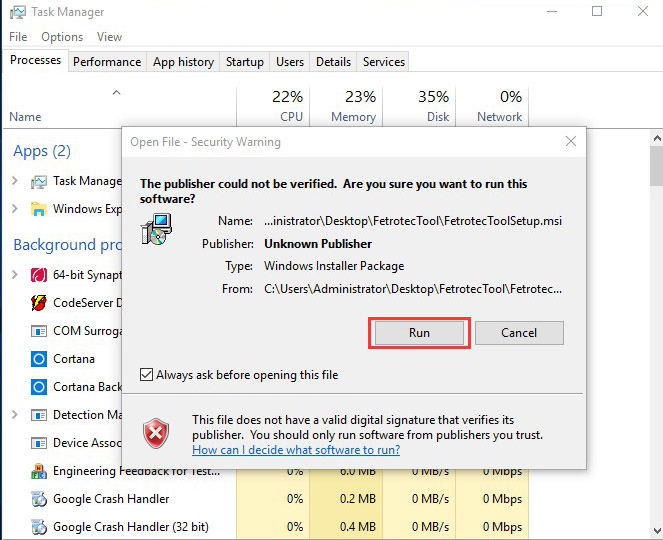Click the Windows Installer Package type text
This screenshot has width=663, height=540.
click(334, 266)
